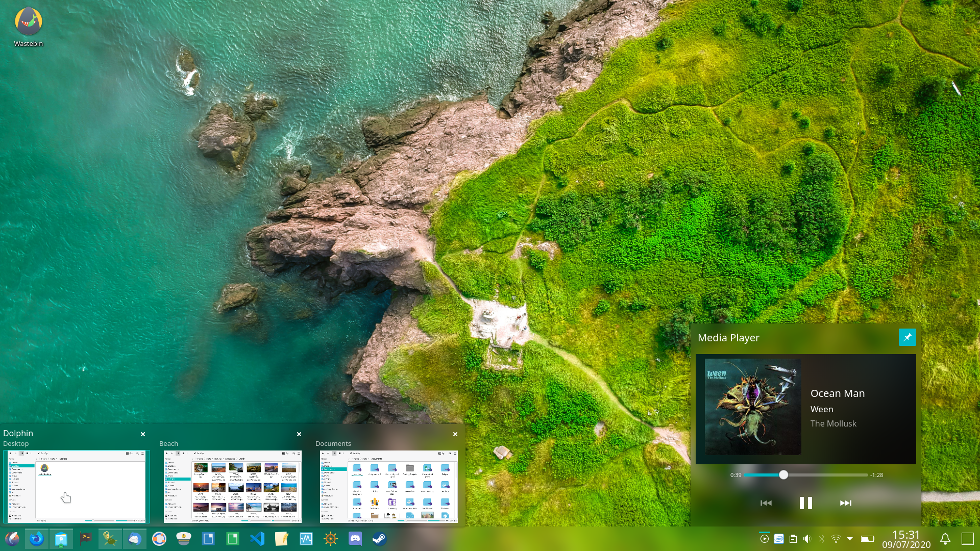
Task: Click the -1:28 remaining time label
Action: (877, 475)
